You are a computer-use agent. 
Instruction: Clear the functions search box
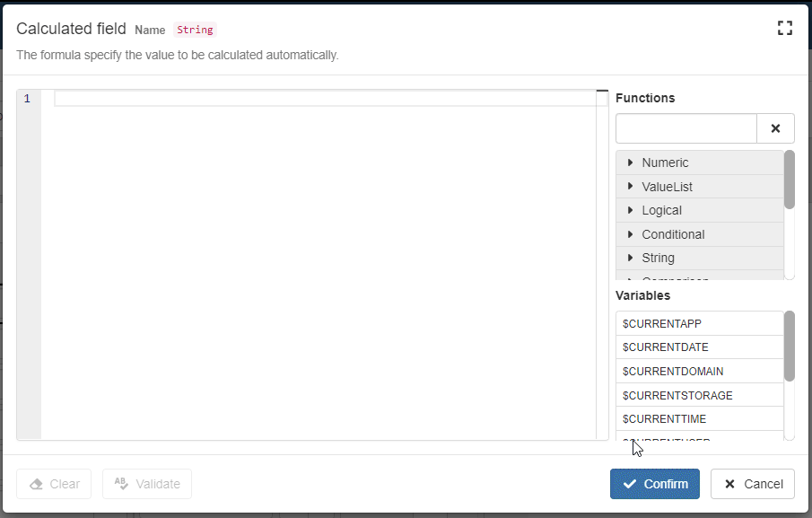tap(775, 128)
